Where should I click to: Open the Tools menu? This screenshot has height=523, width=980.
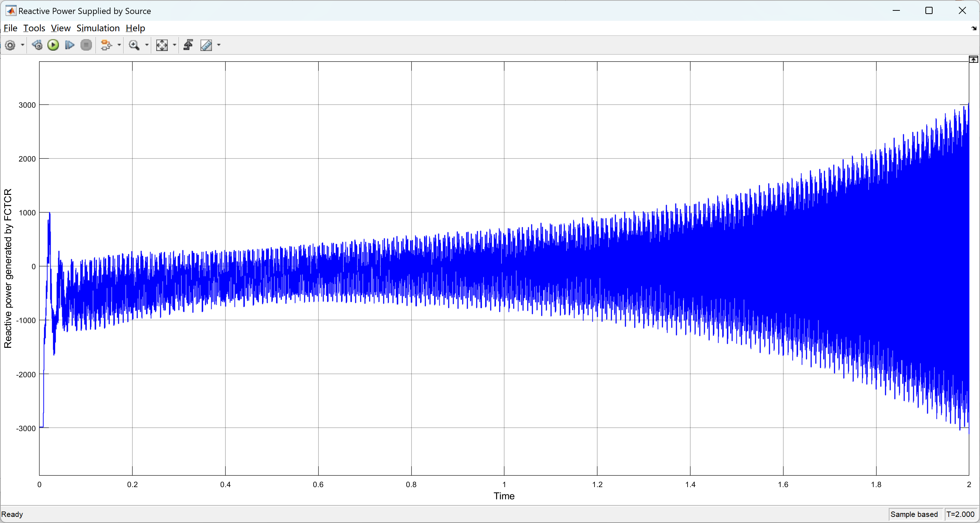point(34,28)
